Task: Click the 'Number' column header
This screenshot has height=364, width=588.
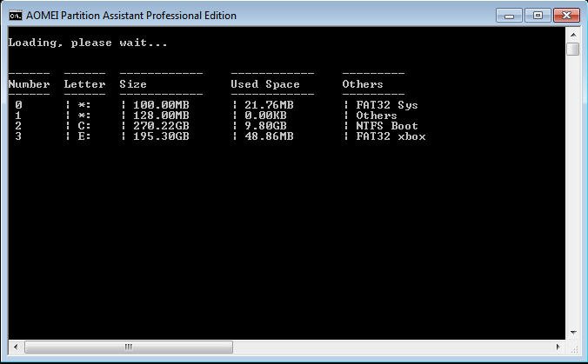Action: [29, 84]
